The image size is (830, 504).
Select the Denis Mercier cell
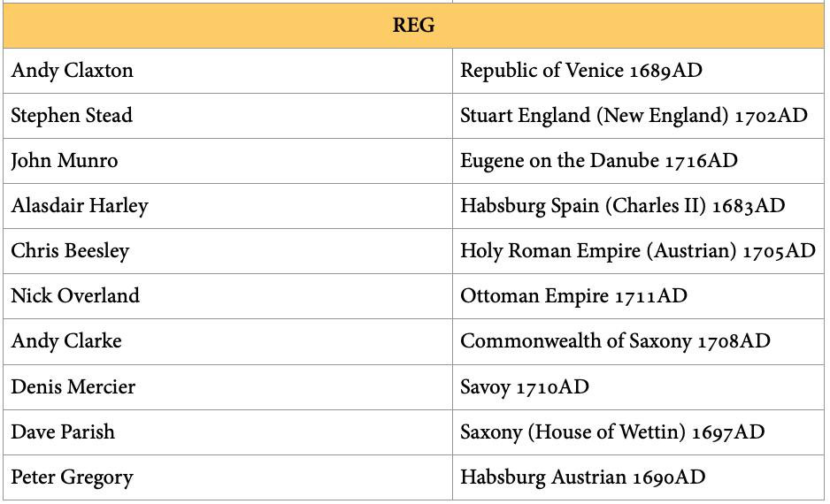[73, 387]
